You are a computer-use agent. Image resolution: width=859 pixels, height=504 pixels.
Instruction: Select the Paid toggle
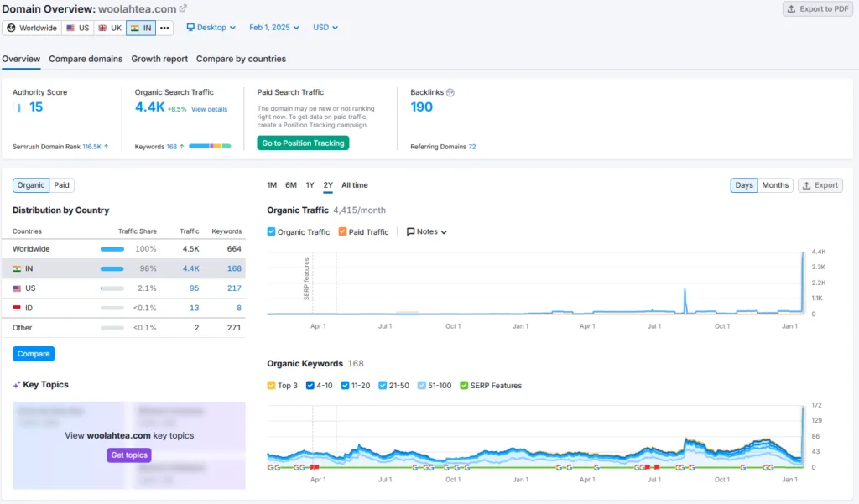coord(62,185)
